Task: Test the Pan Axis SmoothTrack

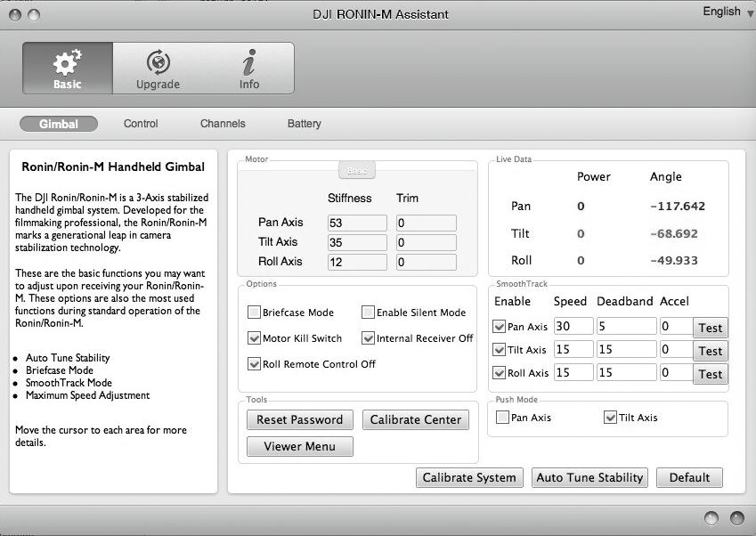Action: (x=711, y=328)
